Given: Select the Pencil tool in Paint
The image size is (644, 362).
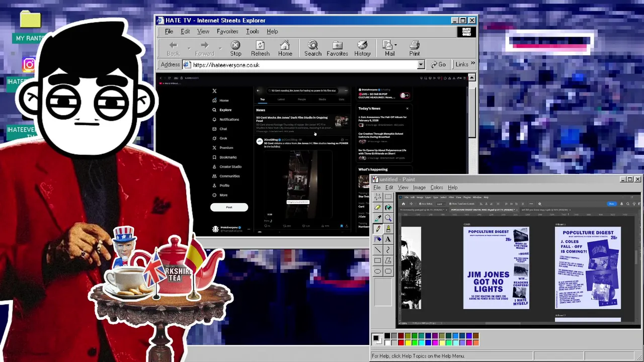Looking at the screenshot, I should coord(377,228).
